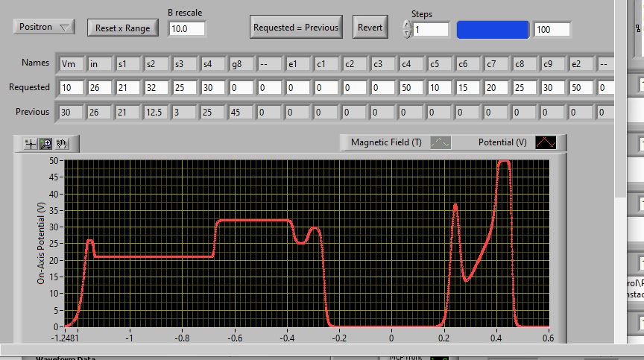Click Requested = Previous button

(x=296, y=27)
